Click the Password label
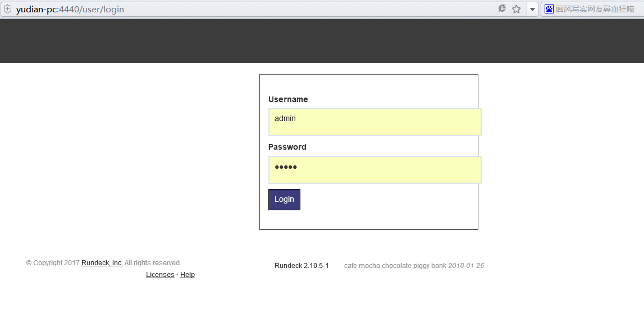Screen dimensions: 644x328 coord(287,147)
